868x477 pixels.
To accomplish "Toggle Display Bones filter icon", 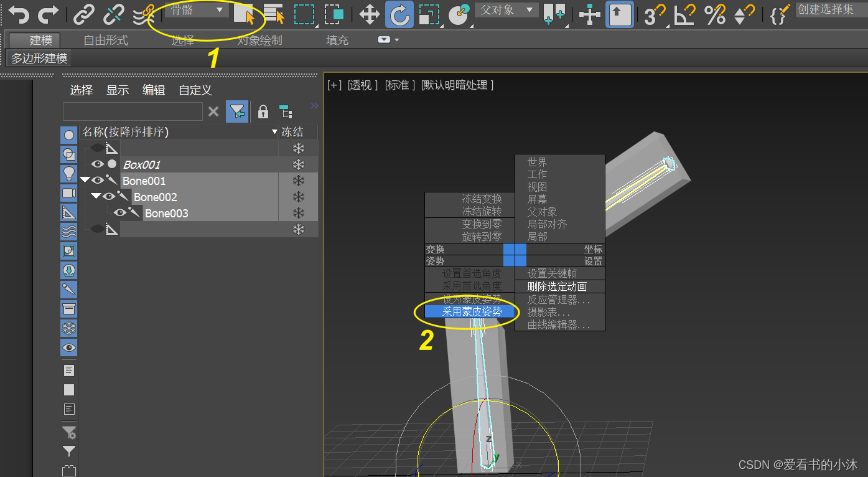I will [69, 289].
